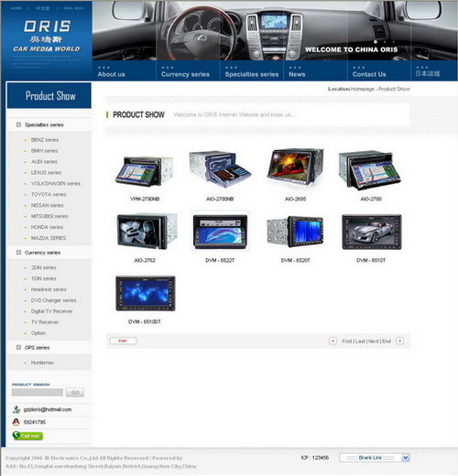458x476 pixels.
Task: Click the next-page arrow icon in the pager
Action: point(399,341)
